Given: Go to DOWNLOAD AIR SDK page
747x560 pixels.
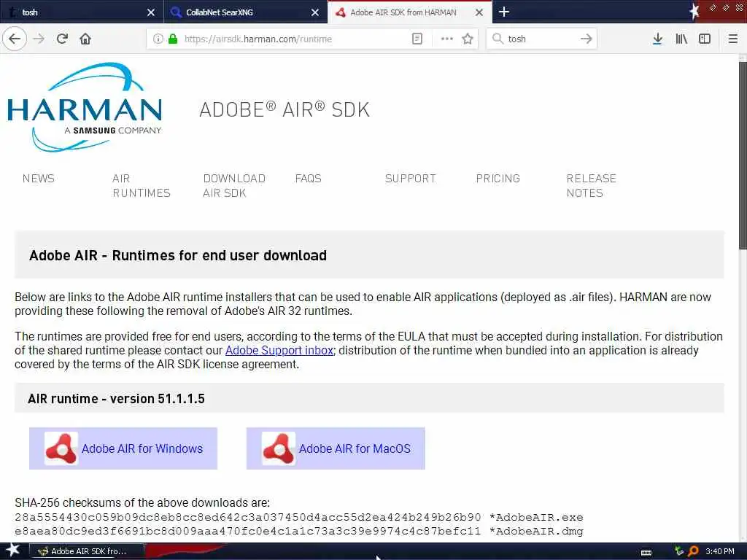Looking at the screenshot, I should 234,186.
